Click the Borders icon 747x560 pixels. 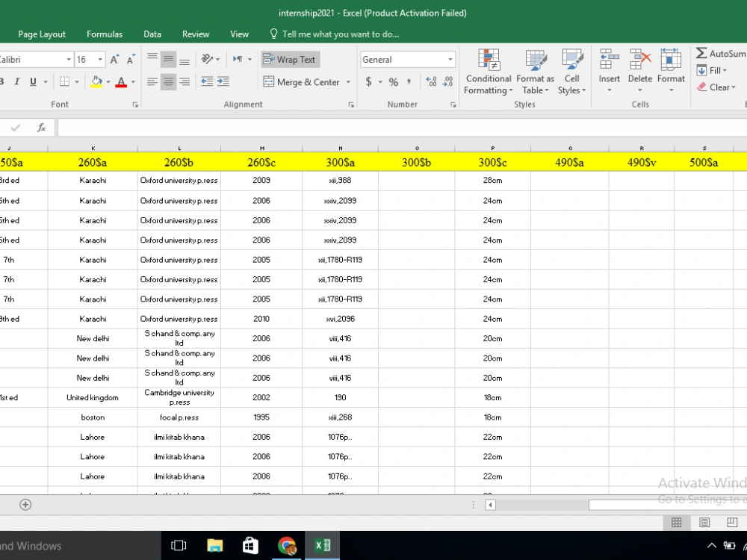pyautogui.click(x=65, y=82)
